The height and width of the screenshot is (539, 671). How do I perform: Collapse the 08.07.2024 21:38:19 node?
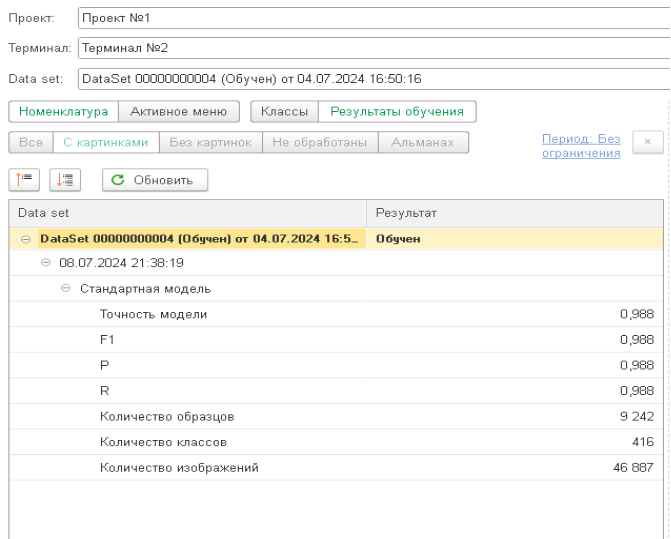click(45, 263)
